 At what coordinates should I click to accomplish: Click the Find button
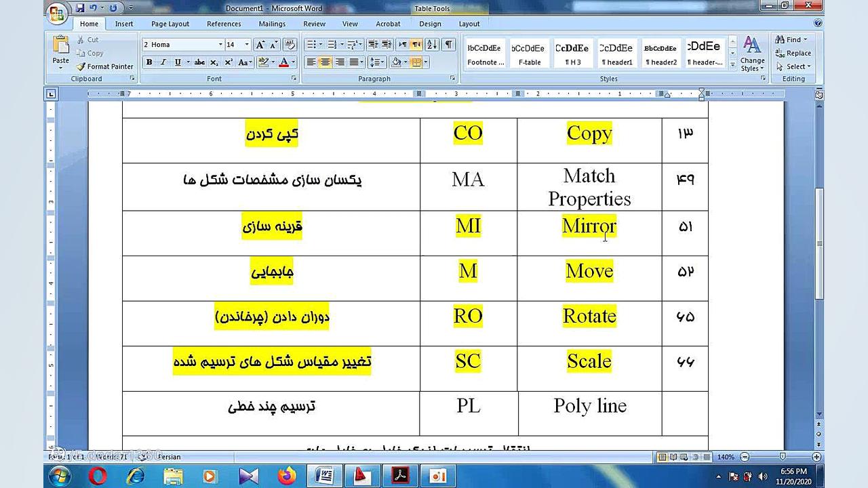point(792,39)
